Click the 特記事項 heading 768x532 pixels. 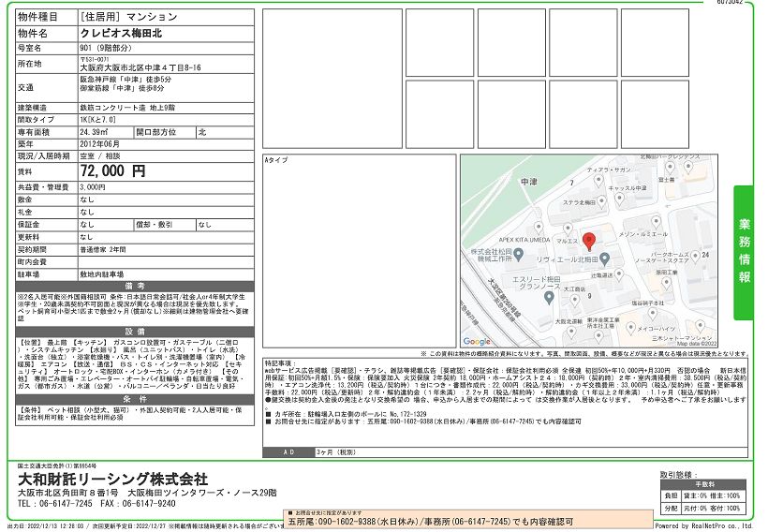(x=281, y=363)
